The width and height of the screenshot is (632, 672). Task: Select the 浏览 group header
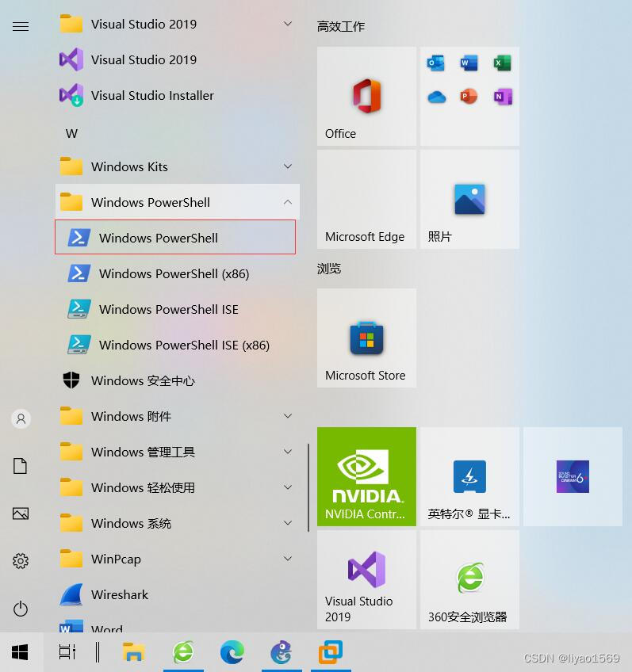(x=329, y=269)
